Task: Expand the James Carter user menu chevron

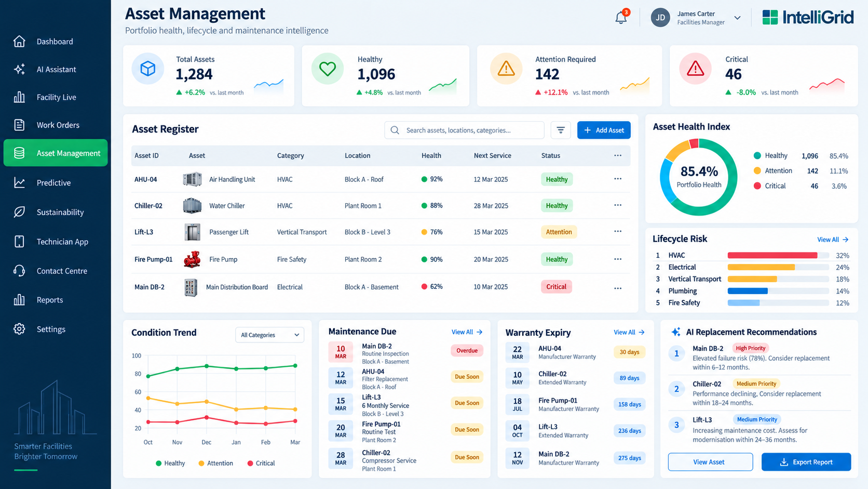Action: (737, 18)
